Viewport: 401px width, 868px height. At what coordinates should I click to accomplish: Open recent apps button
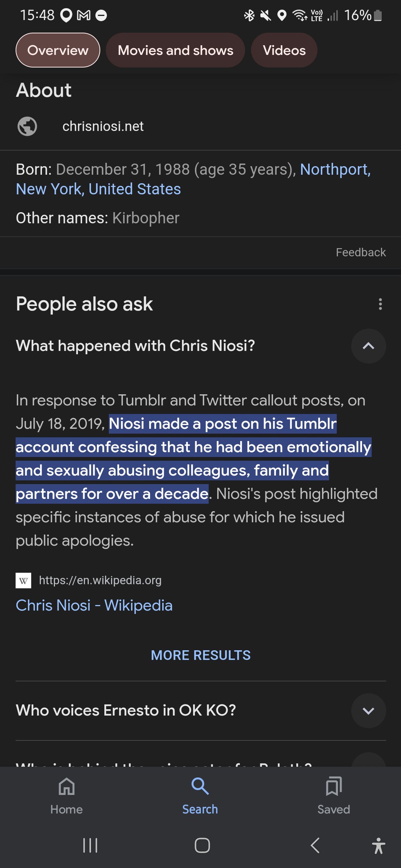pos(90,845)
